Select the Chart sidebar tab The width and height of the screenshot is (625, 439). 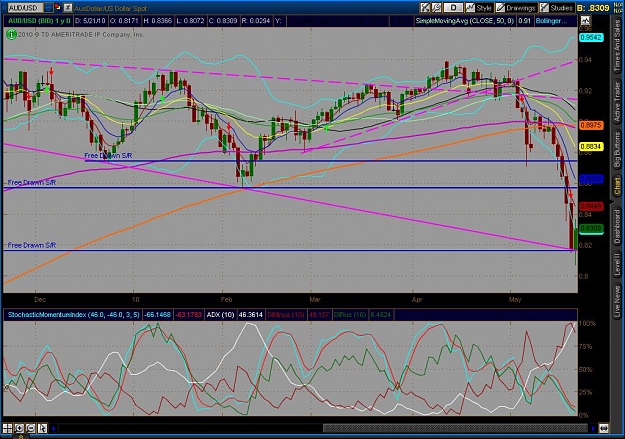(617, 187)
